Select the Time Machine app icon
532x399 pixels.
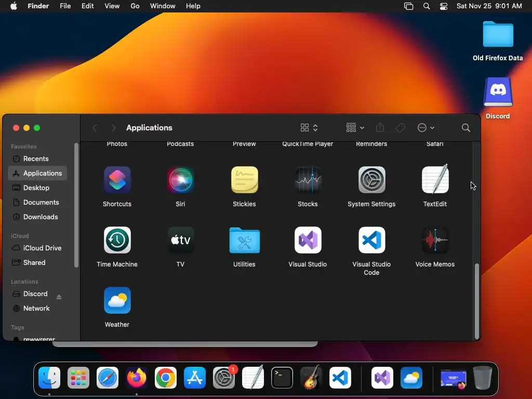click(x=117, y=240)
